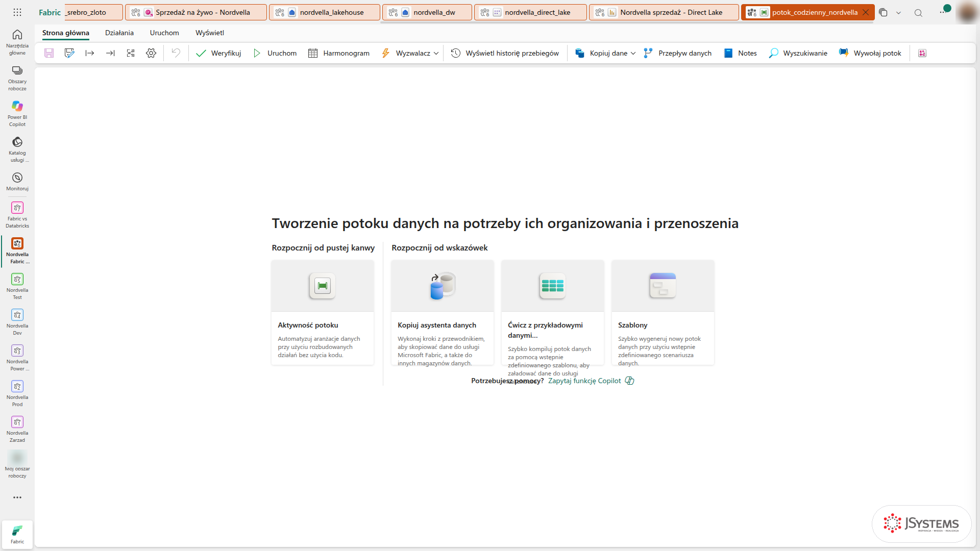Click the Undo arrow icon
This screenshot has width=980, height=551.
[176, 53]
